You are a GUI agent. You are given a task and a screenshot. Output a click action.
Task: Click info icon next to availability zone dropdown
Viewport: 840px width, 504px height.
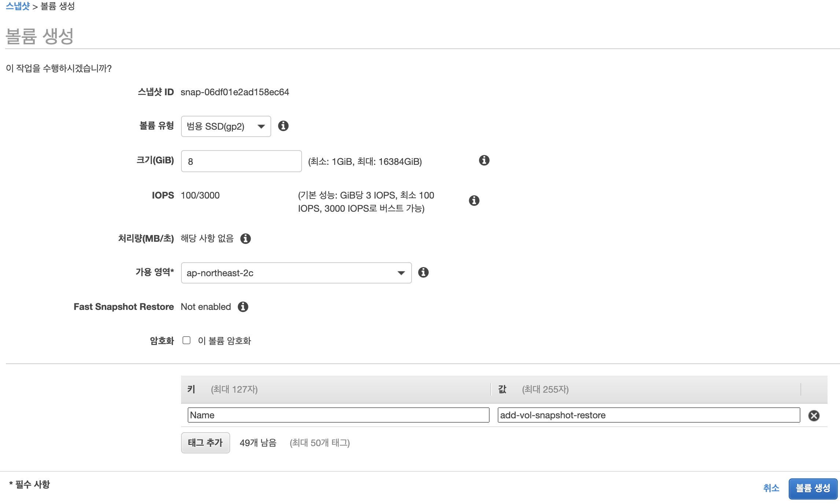coord(423,273)
